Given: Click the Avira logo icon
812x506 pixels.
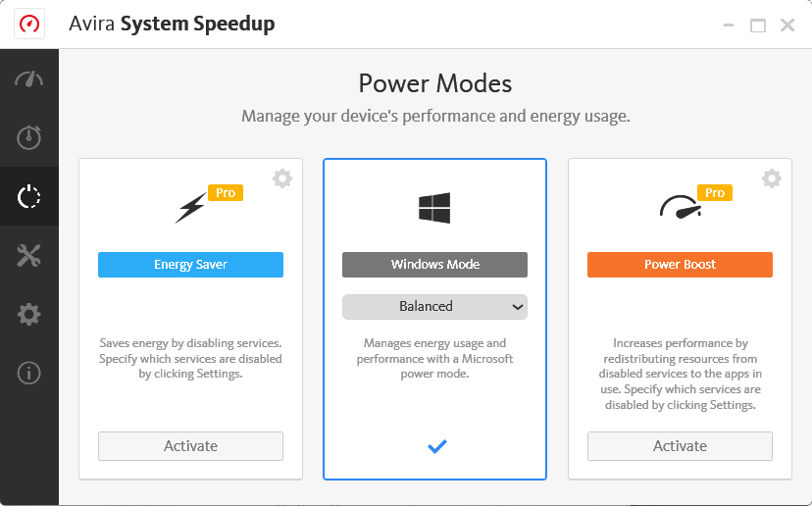Looking at the screenshot, I should pyautogui.click(x=28, y=25).
